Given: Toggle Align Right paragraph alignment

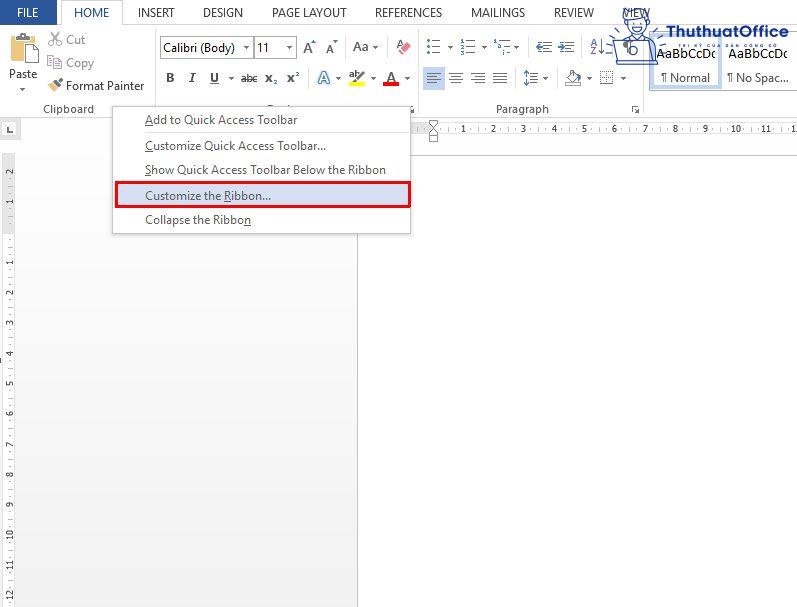Looking at the screenshot, I should [478, 78].
